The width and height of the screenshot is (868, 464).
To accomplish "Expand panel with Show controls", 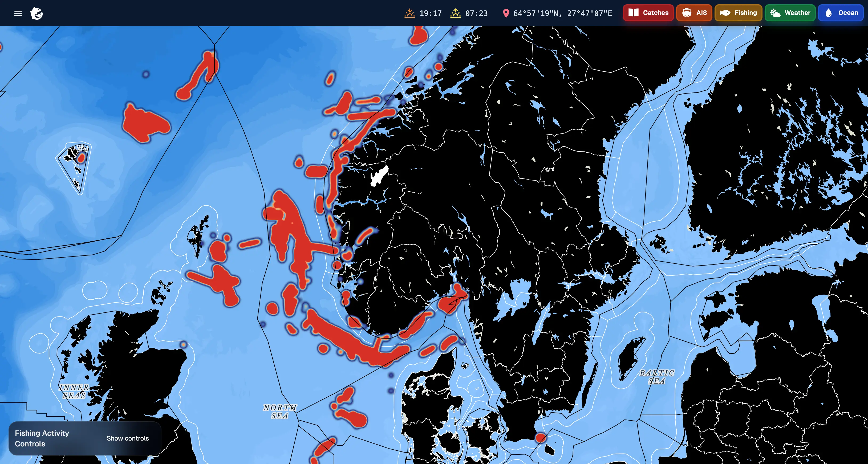I will pyautogui.click(x=128, y=438).
